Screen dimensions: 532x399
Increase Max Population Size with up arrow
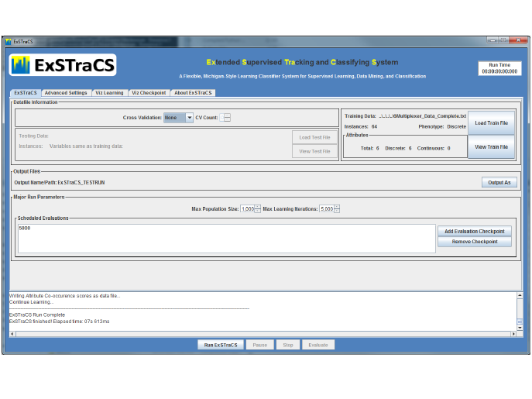click(x=258, y=207)
